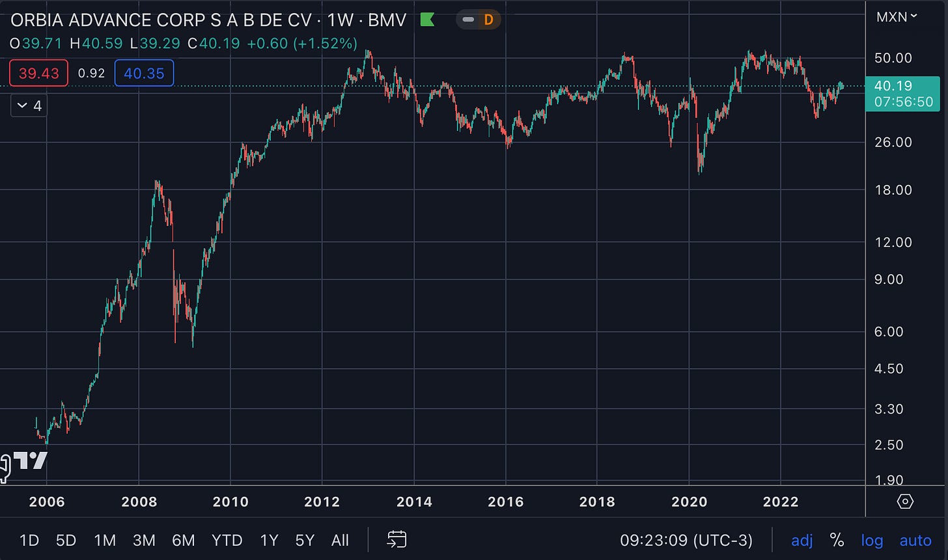
Task: Click the 2012 time axis label
Action: point(322,501)
